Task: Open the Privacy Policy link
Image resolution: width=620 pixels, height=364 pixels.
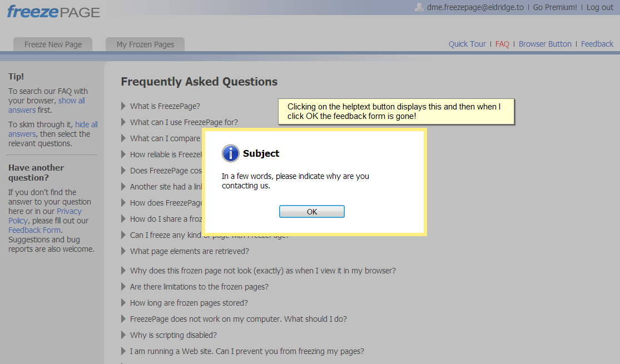Action: [x=45, y=216]
